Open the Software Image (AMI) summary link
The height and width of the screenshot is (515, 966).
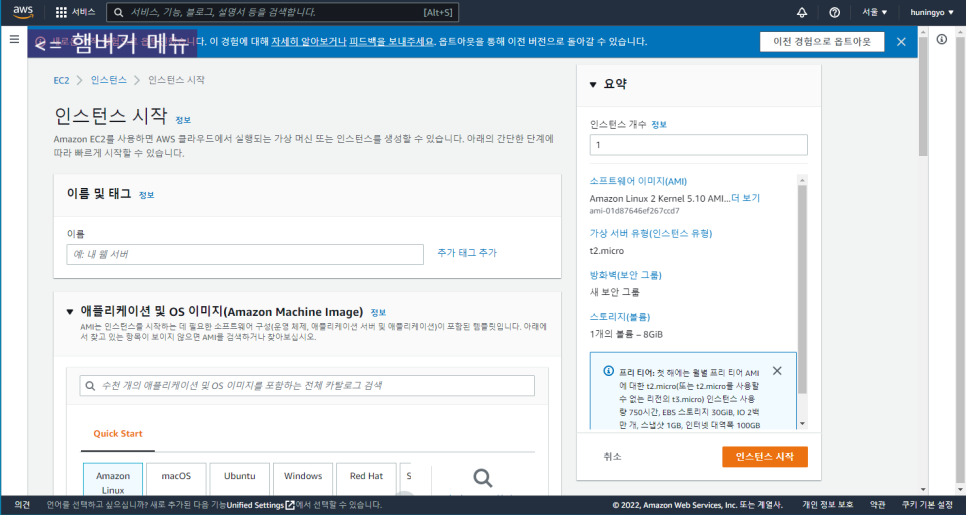(638, 182)
